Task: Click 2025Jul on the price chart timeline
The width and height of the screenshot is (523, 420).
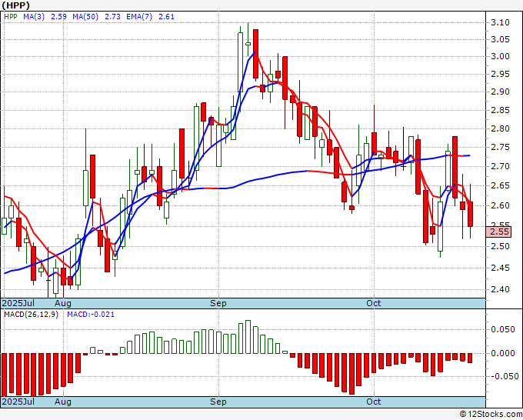Action: tap(18, 303)
